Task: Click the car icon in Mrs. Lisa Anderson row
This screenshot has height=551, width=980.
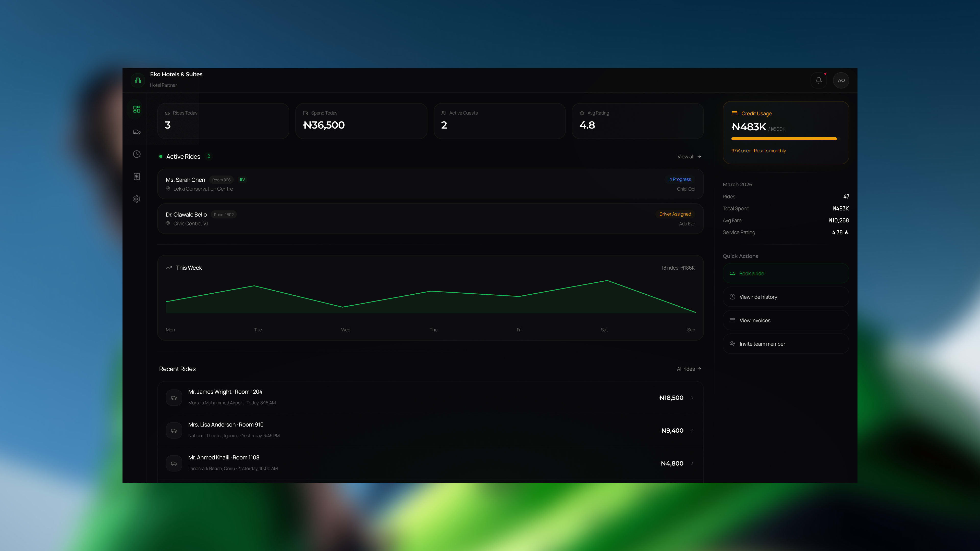Action: tap(174, 430)
